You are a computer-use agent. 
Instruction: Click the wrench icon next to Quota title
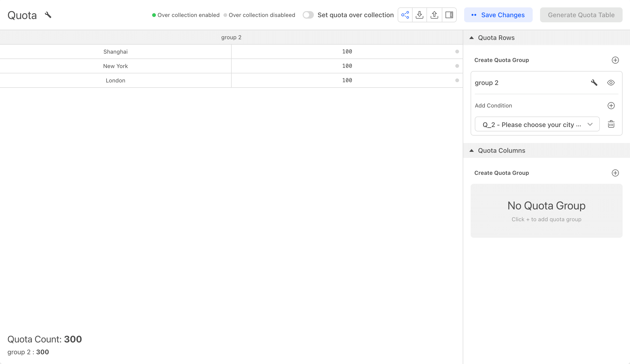pyautogui.click(x=48, y=15)
